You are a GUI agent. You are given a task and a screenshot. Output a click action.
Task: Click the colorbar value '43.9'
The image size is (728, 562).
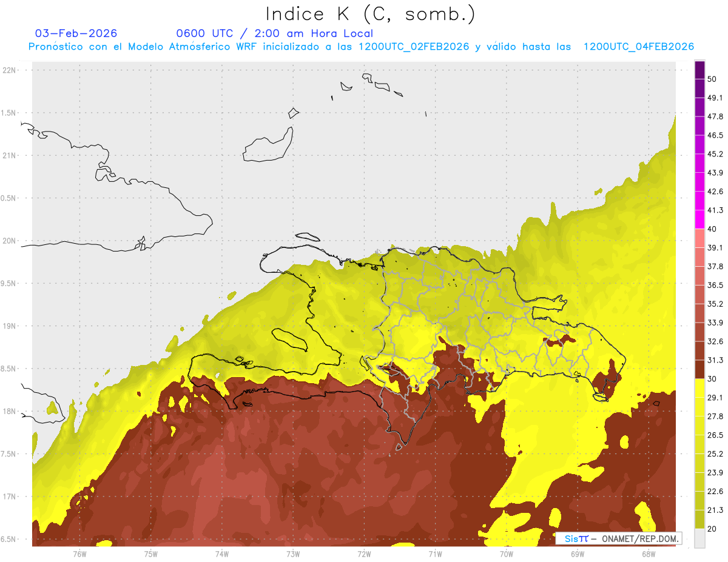pyautogui.click(x=715, y=173)
